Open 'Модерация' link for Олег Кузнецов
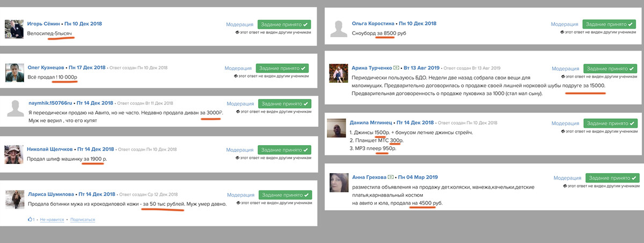The width and height of the screenshot is (644, 243). tap(239, 68)
